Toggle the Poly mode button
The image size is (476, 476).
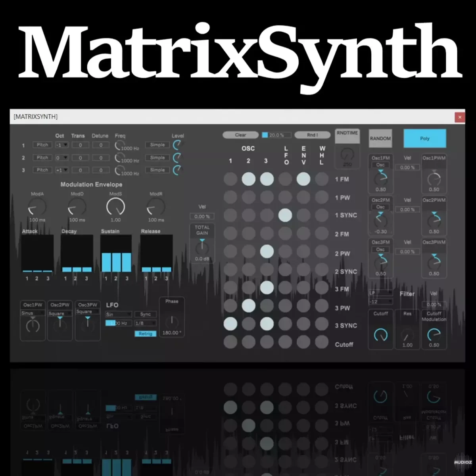(x=425, y=138)
